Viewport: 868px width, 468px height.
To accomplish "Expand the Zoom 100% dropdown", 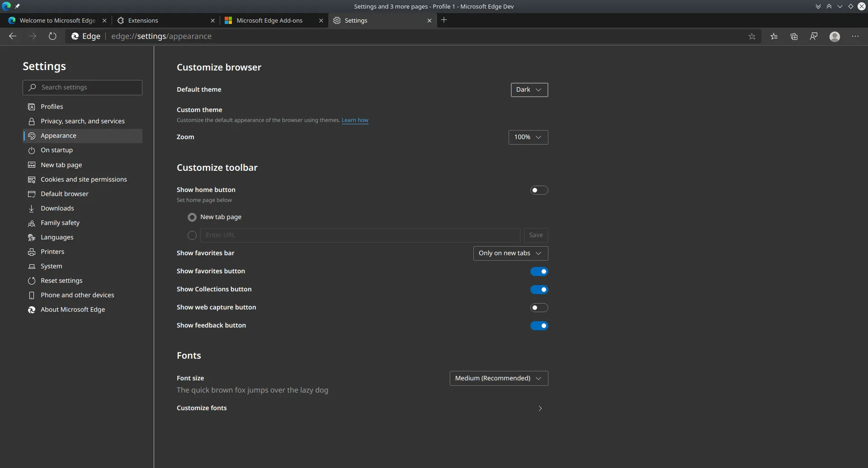I will (528, 137).
